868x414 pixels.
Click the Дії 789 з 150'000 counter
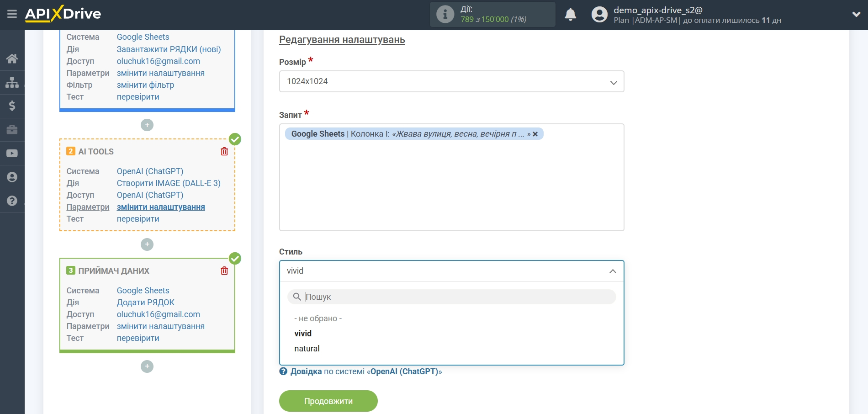493,14
